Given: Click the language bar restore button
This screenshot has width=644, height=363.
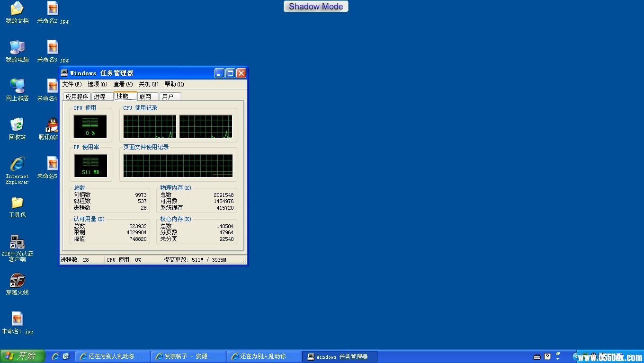Looking at the screenshot, I should point(558,354).
